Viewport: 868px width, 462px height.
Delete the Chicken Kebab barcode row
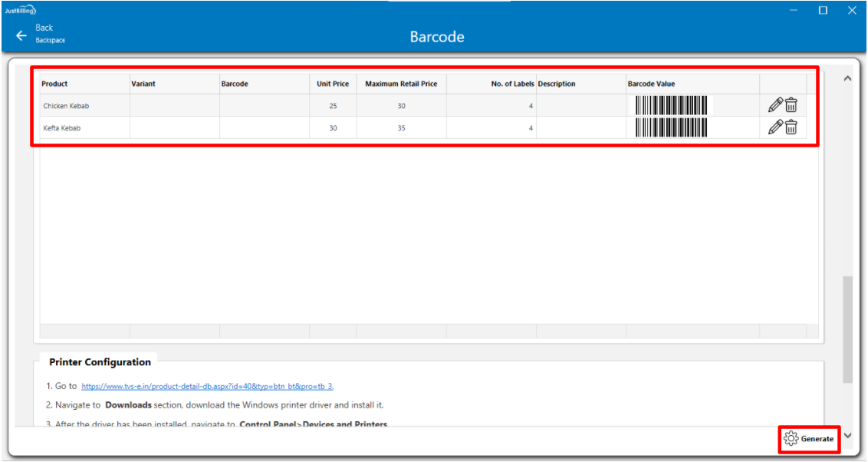[791, 105]
